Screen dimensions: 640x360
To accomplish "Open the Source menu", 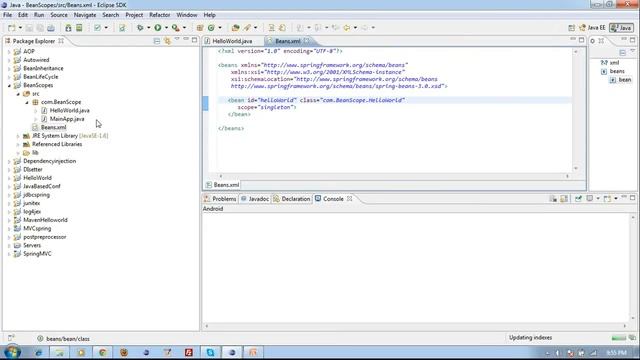I will tap(59, 15).
